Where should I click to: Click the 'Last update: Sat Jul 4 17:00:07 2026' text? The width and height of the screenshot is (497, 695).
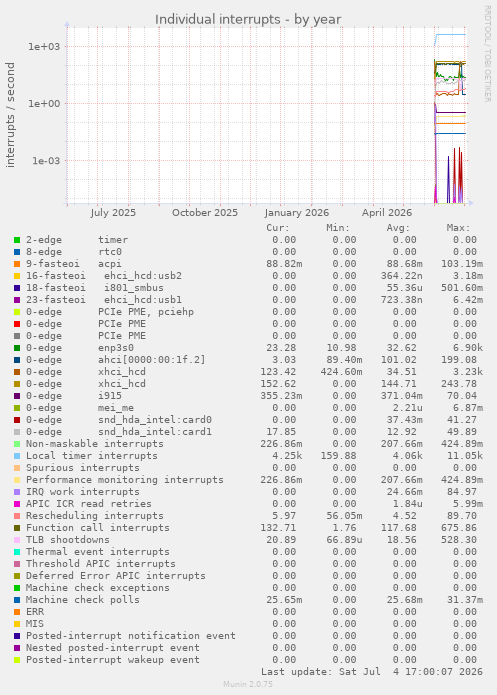click(x=372, y=672)
